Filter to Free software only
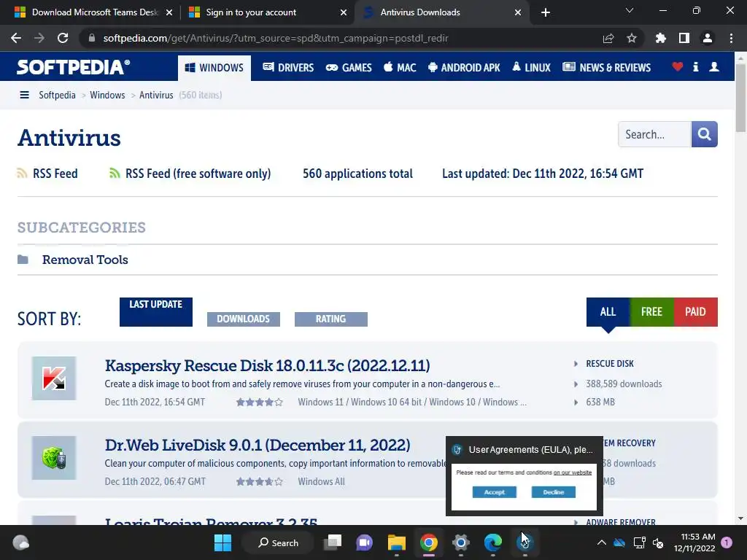 pos(651,312)
